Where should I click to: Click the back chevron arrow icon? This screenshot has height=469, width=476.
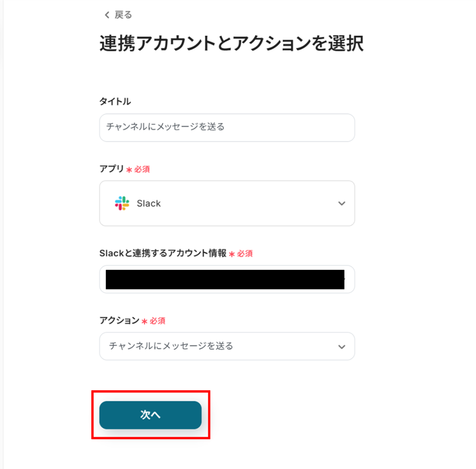pyautogui.click(x=107, y=15)
